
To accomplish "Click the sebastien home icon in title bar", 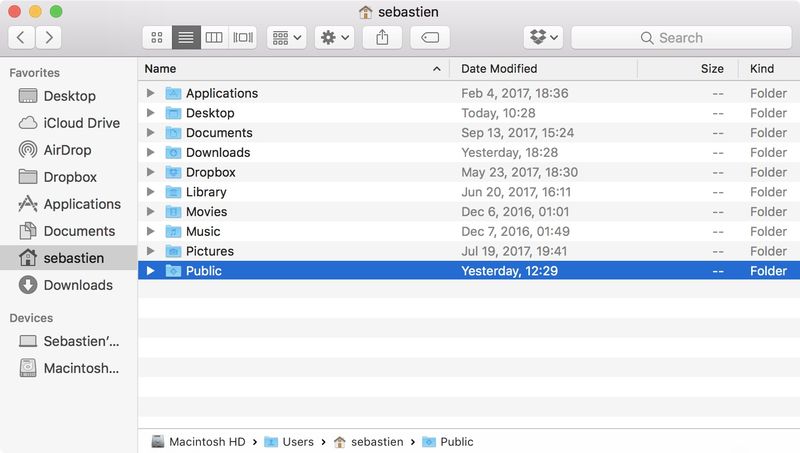I will point(365,12).
